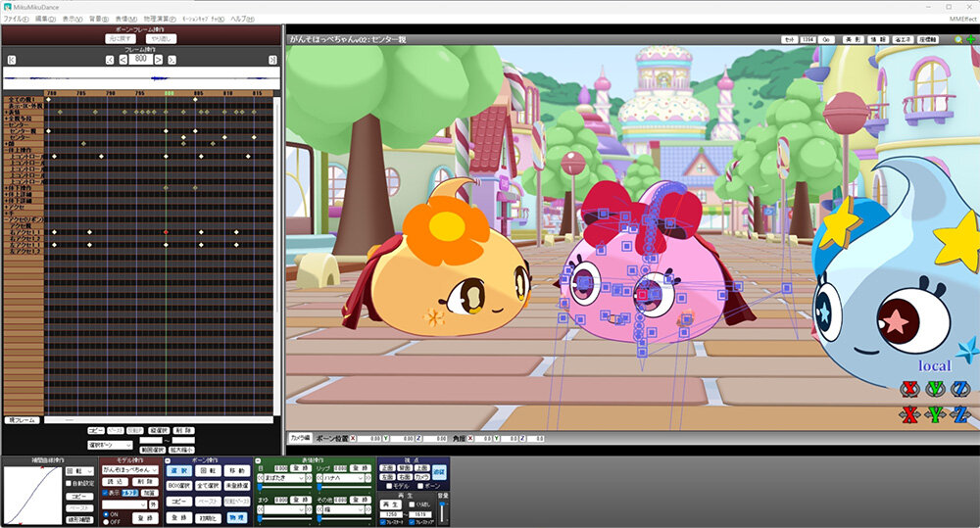This screenshot has height=528, width=980.
Task: Open the ファイル menu
Action: coord(16,19)
